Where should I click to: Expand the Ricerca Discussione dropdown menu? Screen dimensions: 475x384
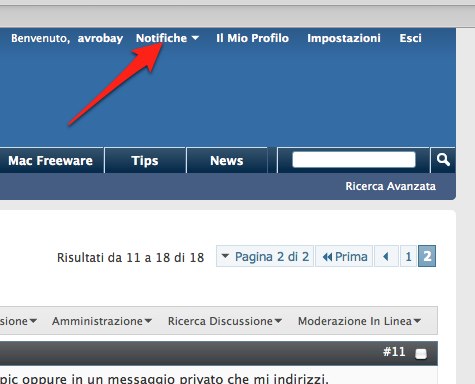click(225, 321)
